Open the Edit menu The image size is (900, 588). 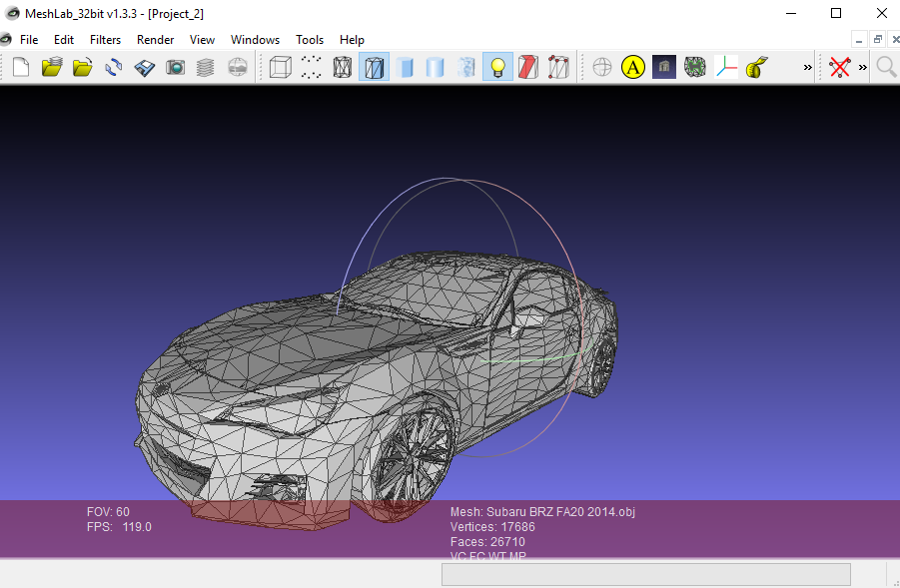coord(64,40)
